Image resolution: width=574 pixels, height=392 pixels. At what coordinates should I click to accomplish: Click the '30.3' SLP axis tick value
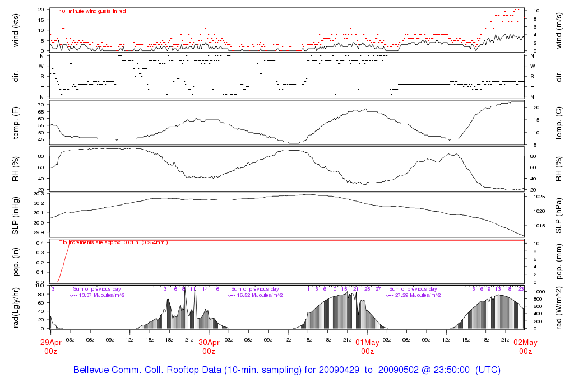pos(39,193)
